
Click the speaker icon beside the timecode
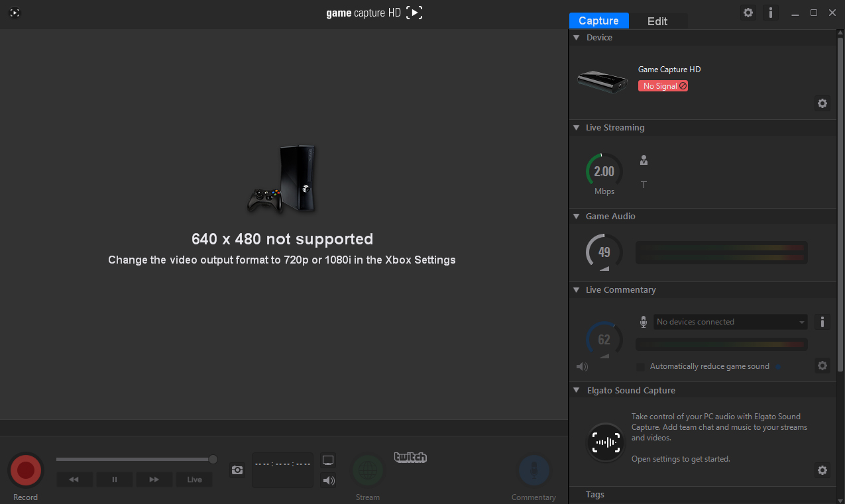tap(328, 481)
